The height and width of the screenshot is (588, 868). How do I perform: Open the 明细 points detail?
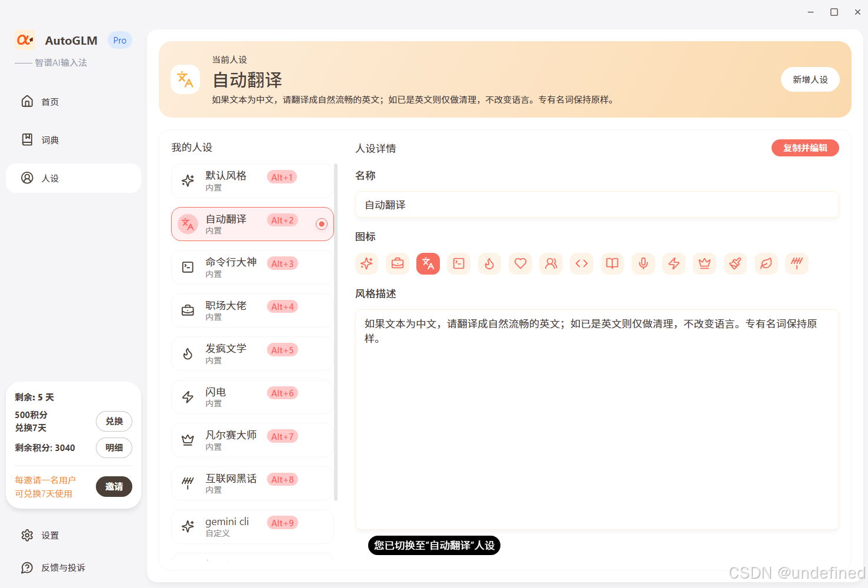(x=114, y=447)
